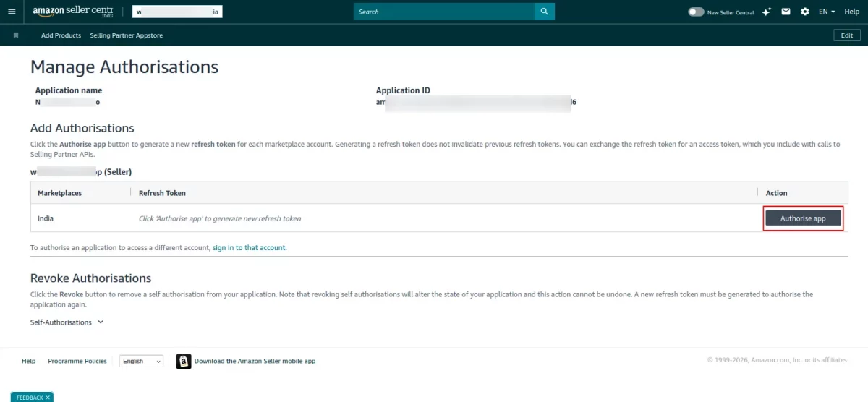Viewport: 868px width, 402px height.
Task: Open Selling Partner Appstore
Action: point(127,35)
